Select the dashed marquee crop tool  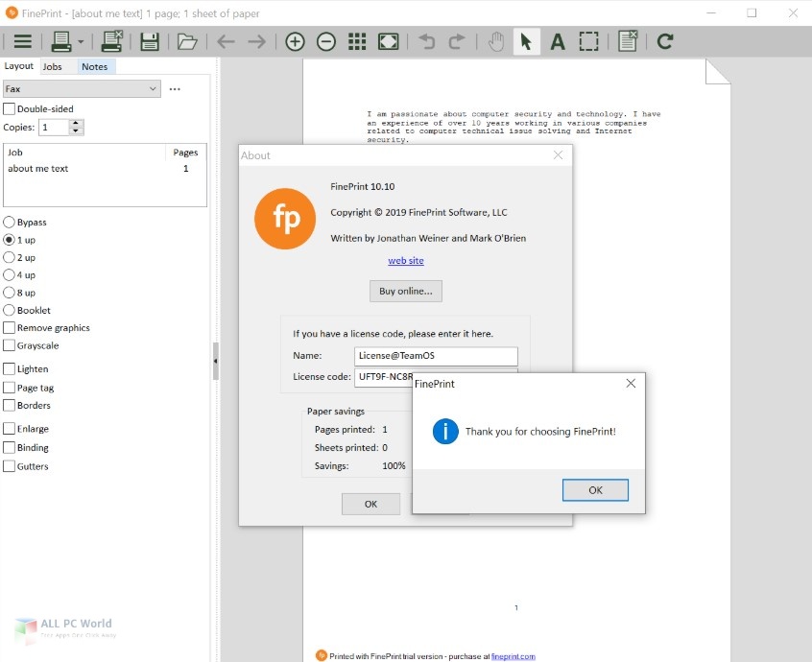pyautogui.click(x=588, y=41)
